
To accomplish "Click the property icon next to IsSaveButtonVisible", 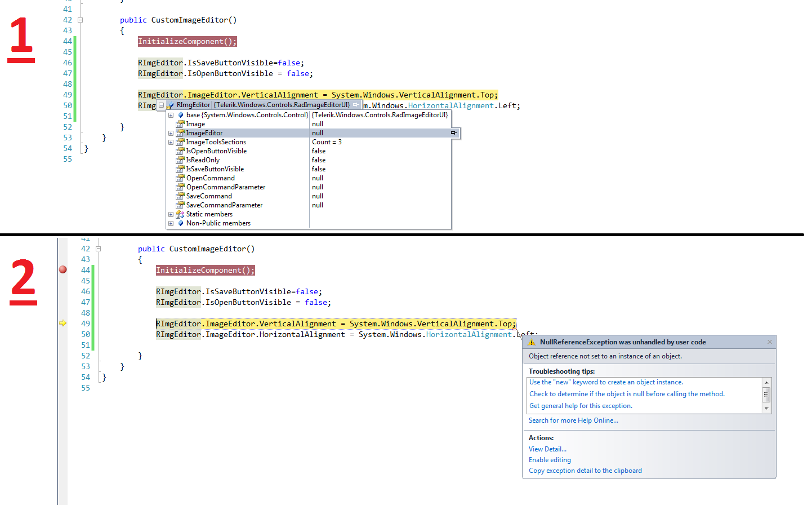I will pos(180,169).
